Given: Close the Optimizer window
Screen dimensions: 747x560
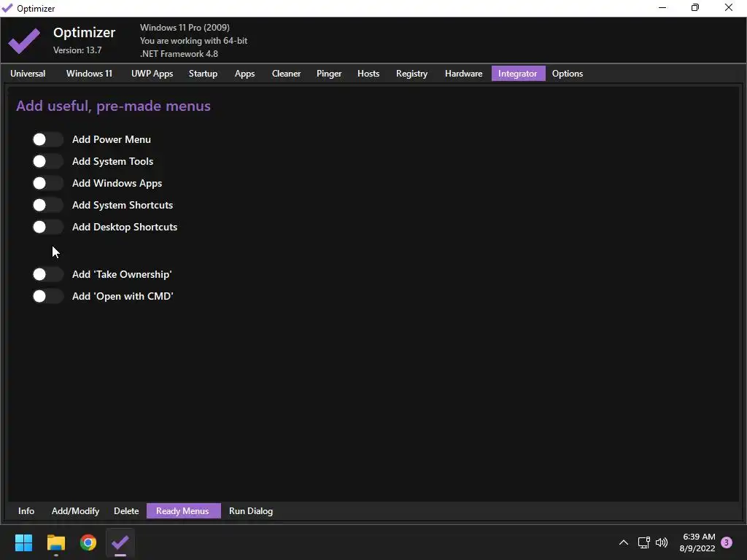Looking at the screenshot, I should pos(729,7).
